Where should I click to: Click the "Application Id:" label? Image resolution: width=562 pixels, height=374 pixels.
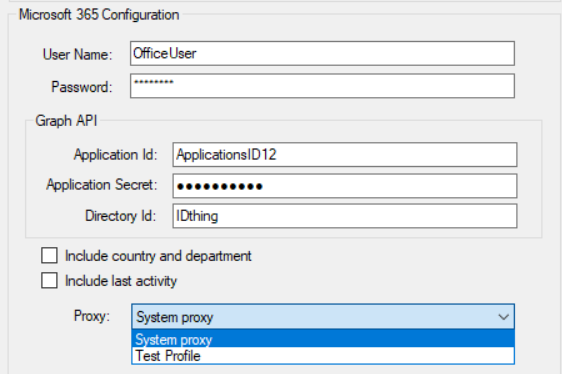[115, 155]
